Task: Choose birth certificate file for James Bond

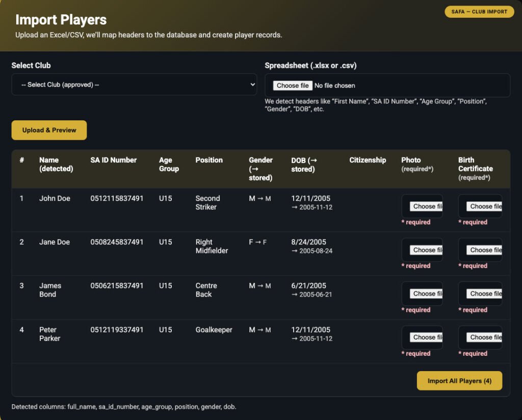Action: tap(483, 294)
